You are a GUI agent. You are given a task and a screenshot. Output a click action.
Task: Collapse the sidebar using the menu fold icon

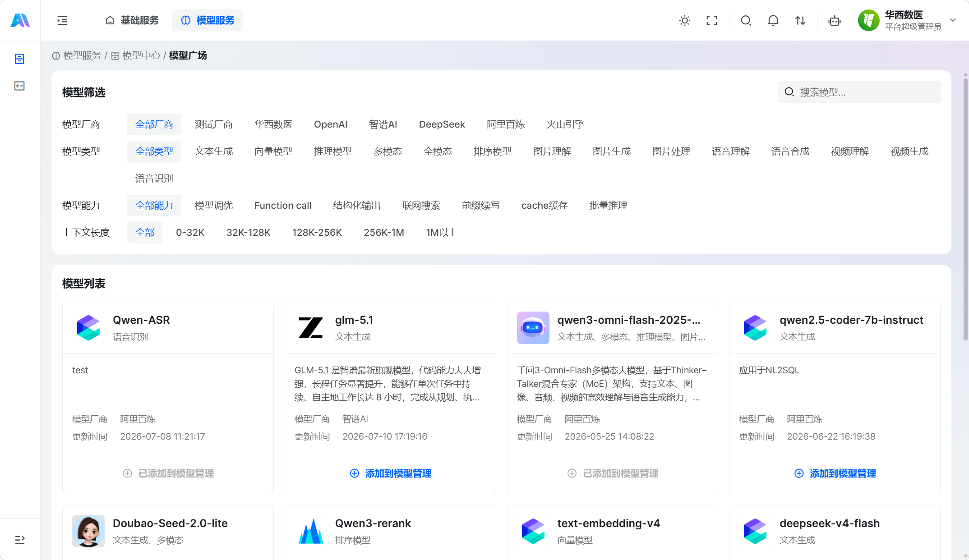coord(62,20)
